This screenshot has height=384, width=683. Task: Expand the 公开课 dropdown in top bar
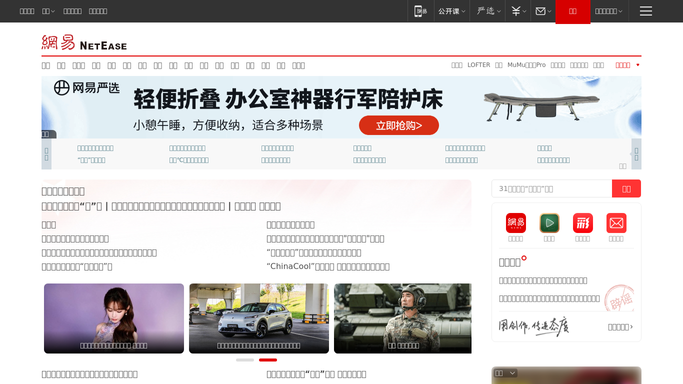tap(452, 11)
